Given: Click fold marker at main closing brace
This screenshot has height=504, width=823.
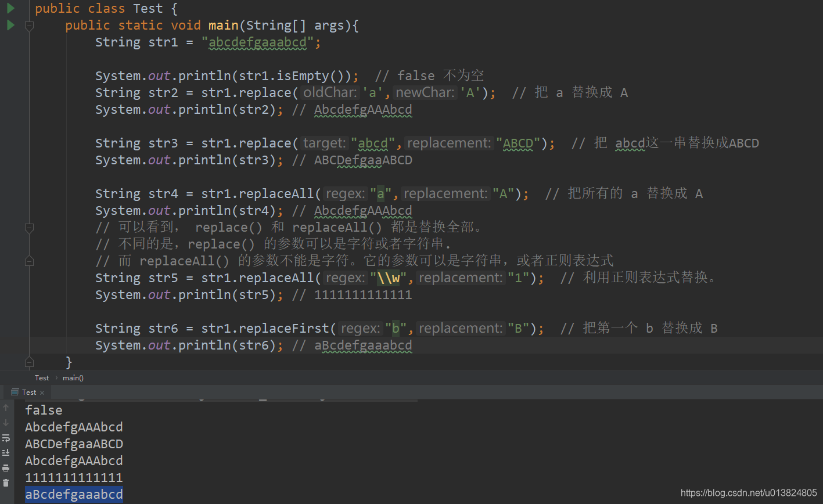Looking at the screenshot, I should click(x=29, y=362).
